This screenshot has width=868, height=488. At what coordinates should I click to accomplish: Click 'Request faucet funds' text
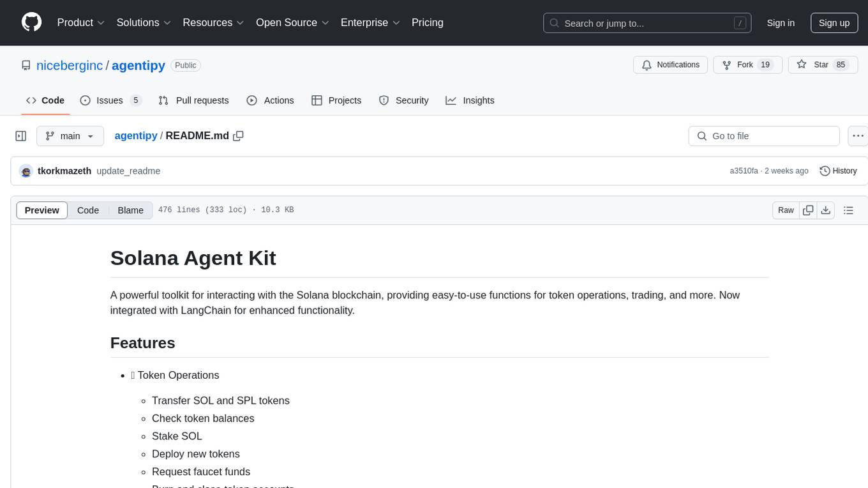[x=201, y=472]
